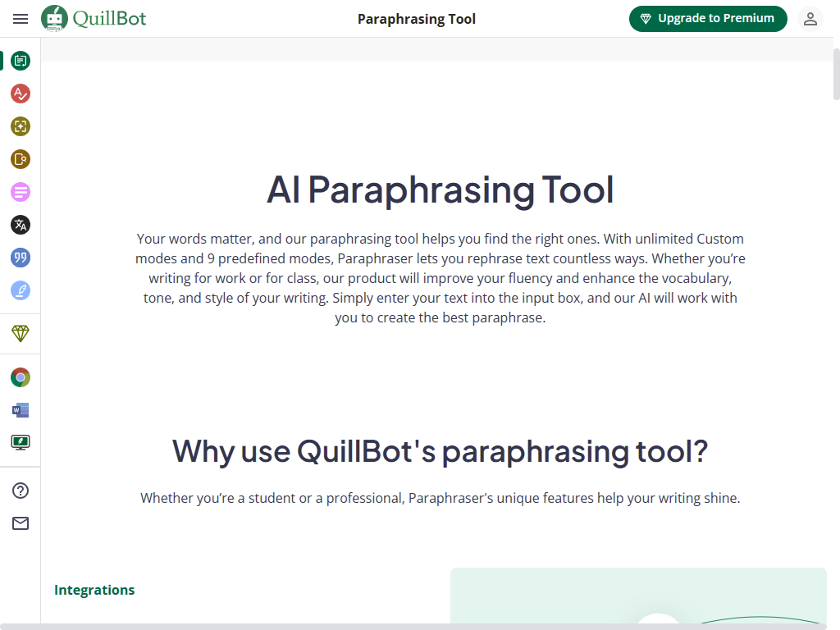The image size is (840, 630).
Task: Open the help question mark icon
Action: click(x=21, y=491)
